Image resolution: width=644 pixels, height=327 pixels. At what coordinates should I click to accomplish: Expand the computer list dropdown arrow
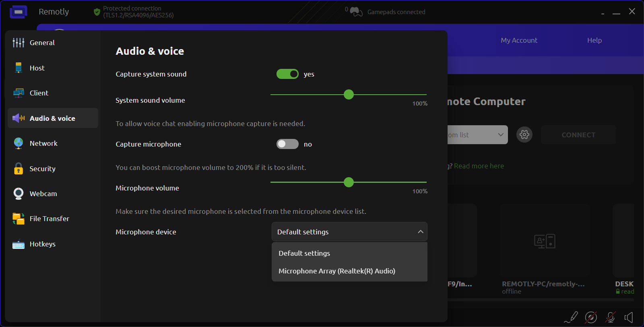(500, 135)
